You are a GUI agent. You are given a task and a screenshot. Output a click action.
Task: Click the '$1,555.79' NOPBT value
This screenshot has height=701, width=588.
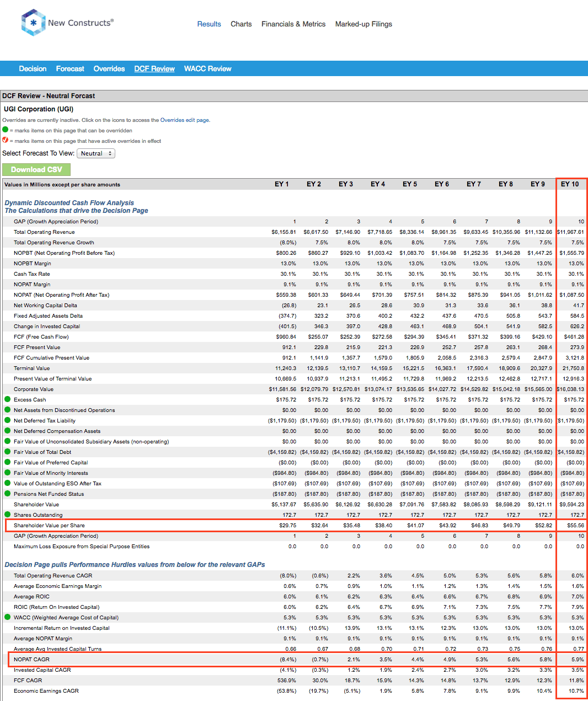(572, 253)
